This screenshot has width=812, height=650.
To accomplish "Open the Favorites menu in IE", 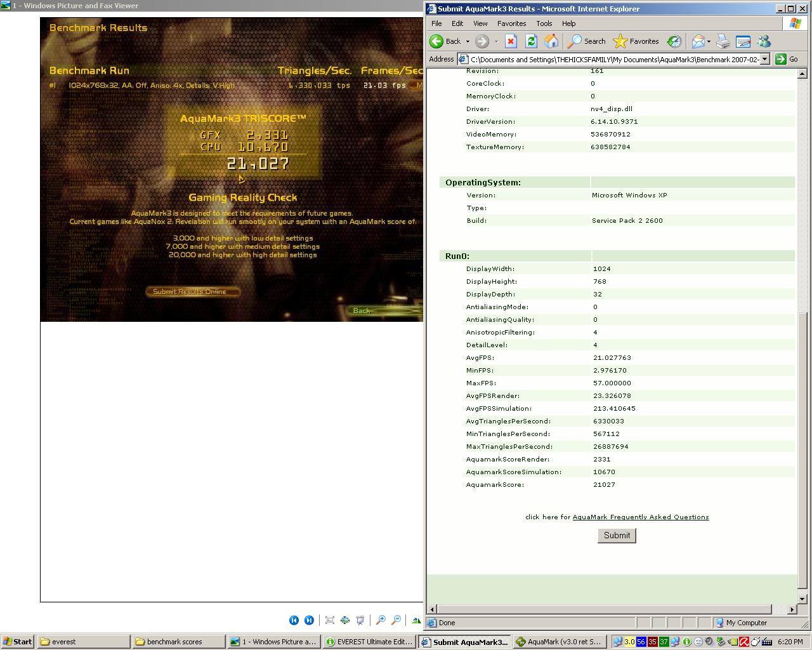I will tap(511, 23).
